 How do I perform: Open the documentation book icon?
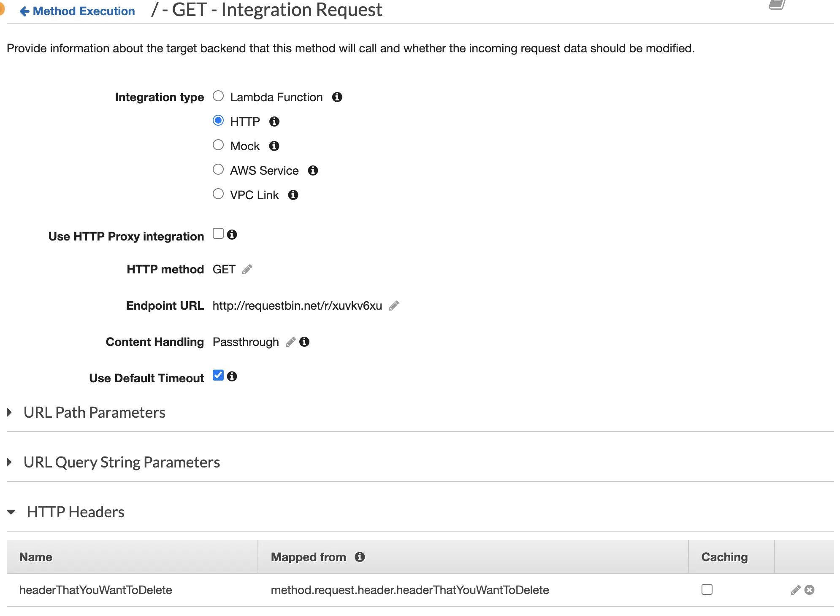(x=777, y=5)
